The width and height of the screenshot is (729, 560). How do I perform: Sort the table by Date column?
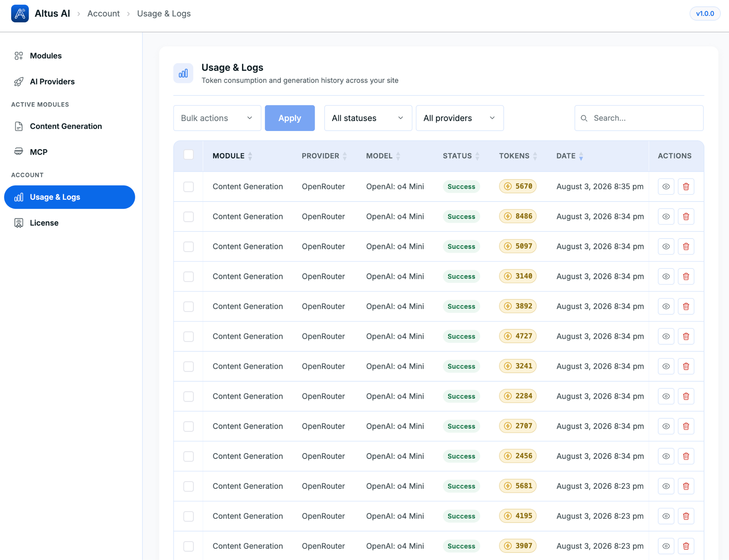pos(570,156)
